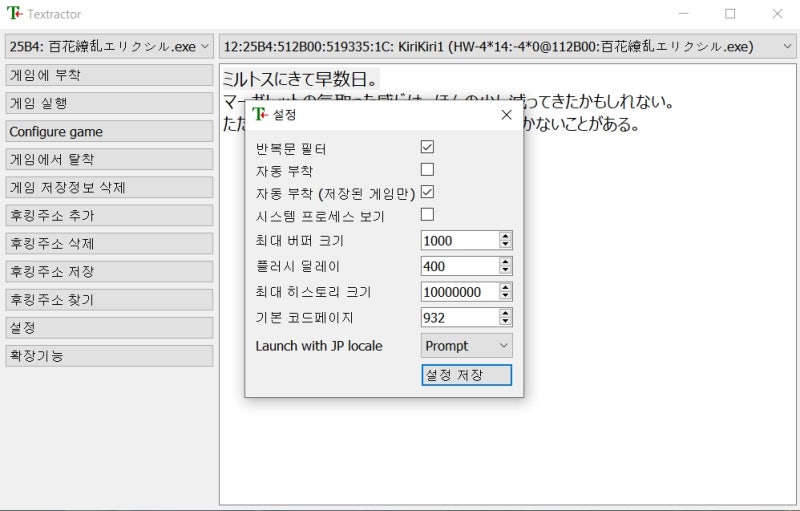
Task: Open Launch with JP locale Prompt dropdown
Action: (x=466, y=346)
